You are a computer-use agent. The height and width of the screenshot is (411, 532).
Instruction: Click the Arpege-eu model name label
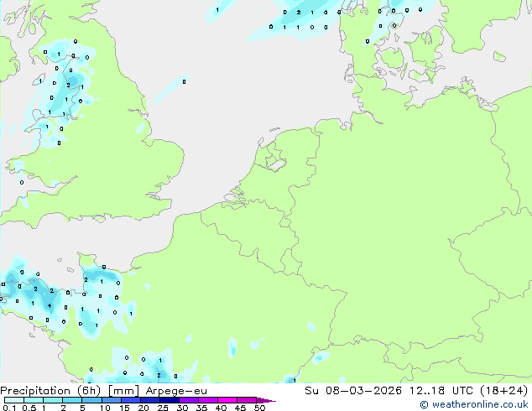(176, 391)
